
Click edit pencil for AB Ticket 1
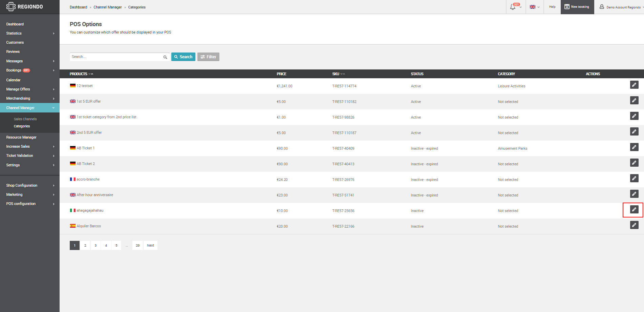pyautogui.click(x=634, y=147)
